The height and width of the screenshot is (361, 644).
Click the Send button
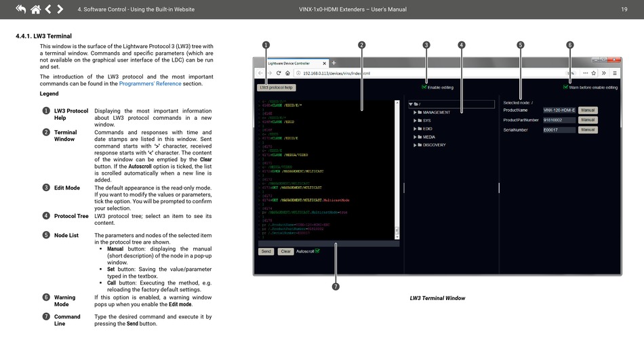[x=266, y=251]
